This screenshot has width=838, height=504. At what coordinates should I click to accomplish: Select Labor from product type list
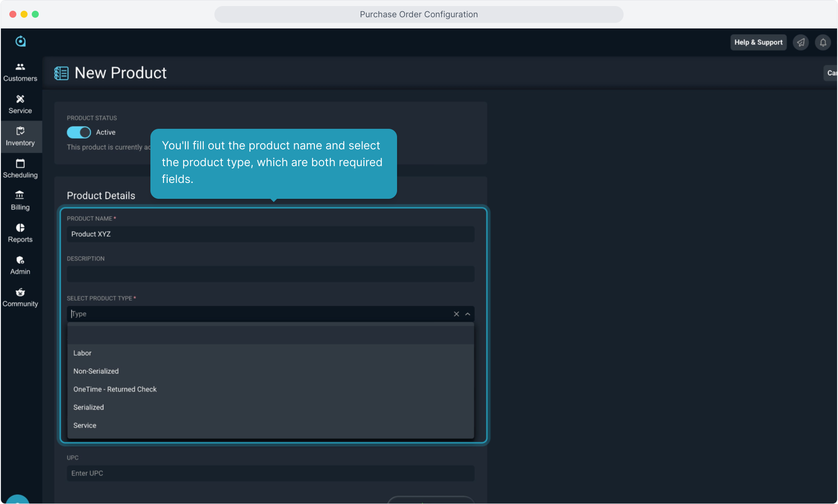click(82, 353)
